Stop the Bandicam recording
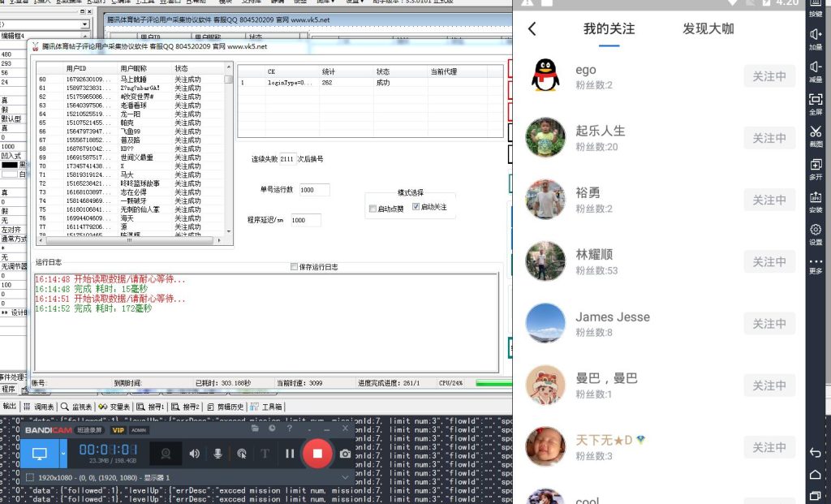The image size is (831, 504). [317, 453]
